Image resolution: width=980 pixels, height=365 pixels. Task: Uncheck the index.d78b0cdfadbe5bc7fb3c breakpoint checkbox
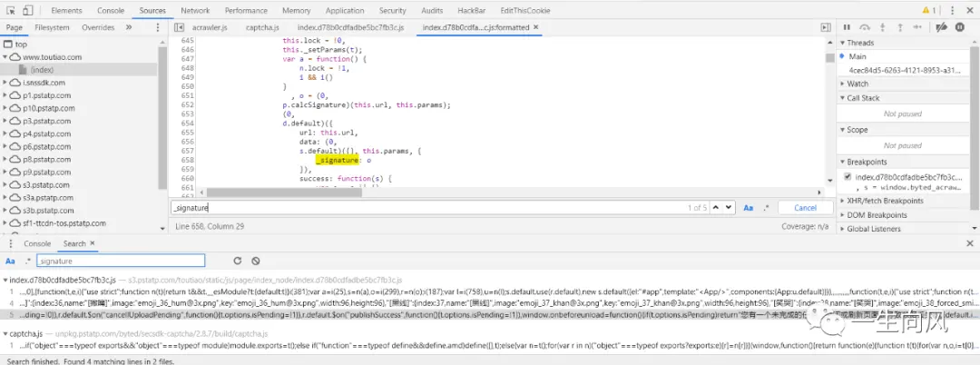coord(848,177)
